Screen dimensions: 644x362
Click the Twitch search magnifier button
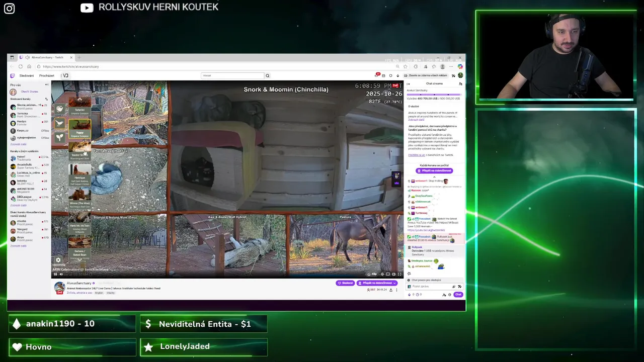point(267,75)
